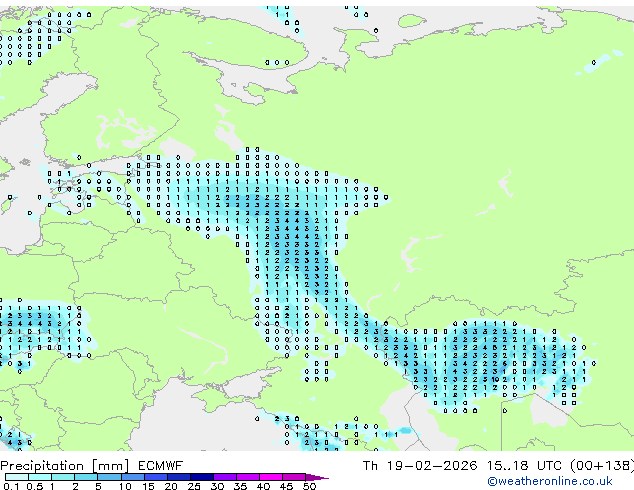The width and height of the screenshot is (634, 490).
Task: Click the 'ECMWF' model label
Action: [161, 465]
